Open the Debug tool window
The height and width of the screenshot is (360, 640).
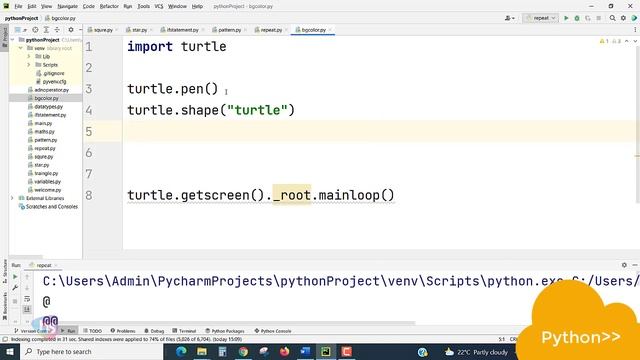154,331
